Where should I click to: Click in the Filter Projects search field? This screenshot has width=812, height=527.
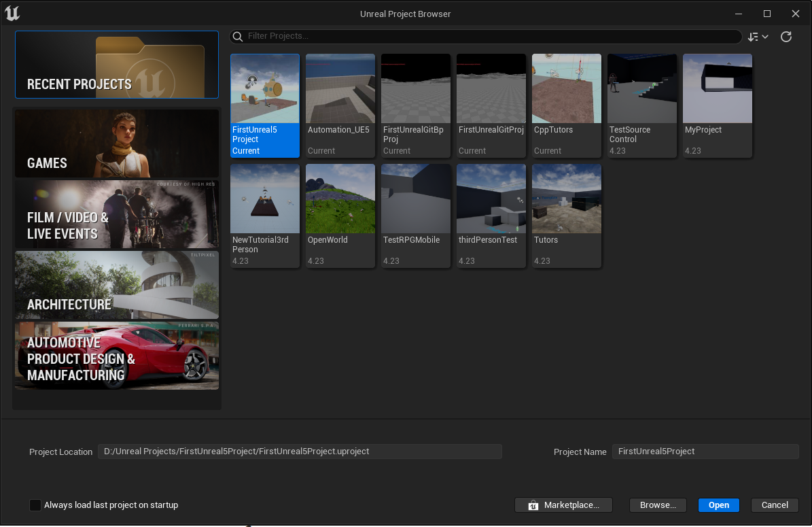(x=489, y=36)
